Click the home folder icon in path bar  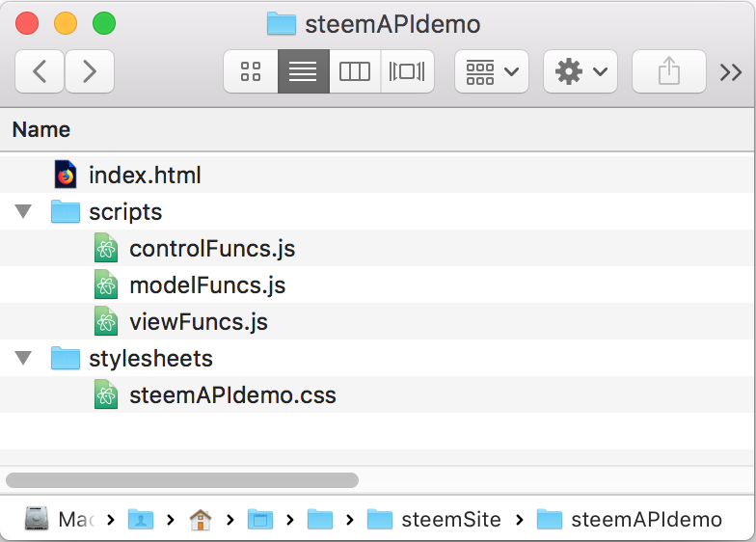click(x=200, y=520)
